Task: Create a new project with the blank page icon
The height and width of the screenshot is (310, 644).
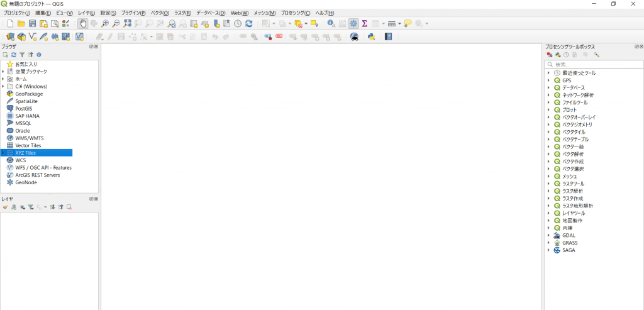Action: pos(11,24)
